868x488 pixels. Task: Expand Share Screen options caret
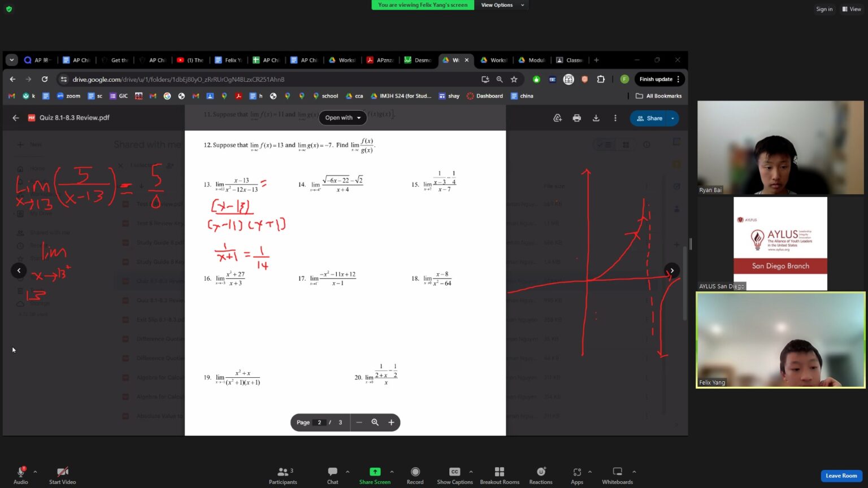tap(392, 472)
